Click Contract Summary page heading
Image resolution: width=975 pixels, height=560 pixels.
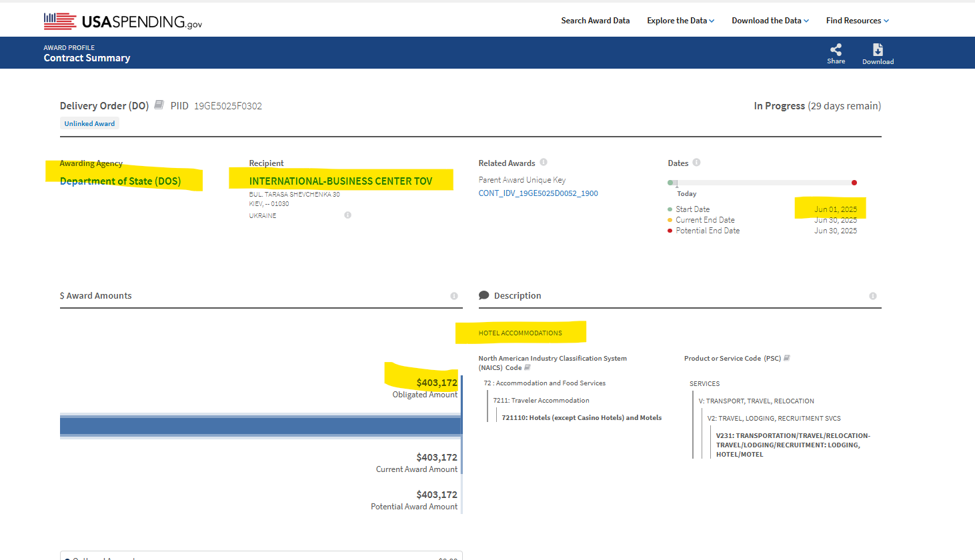point(87,58)
